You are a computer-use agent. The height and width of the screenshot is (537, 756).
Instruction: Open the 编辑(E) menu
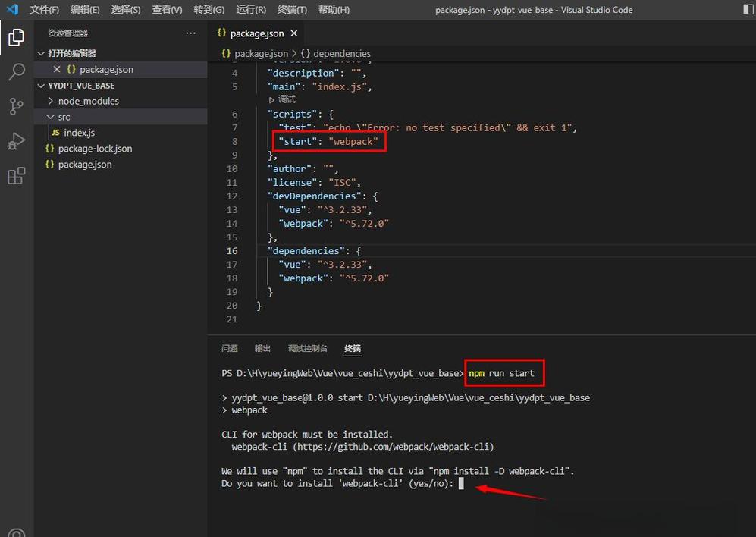pyautogui.click(x=85, y=10)
